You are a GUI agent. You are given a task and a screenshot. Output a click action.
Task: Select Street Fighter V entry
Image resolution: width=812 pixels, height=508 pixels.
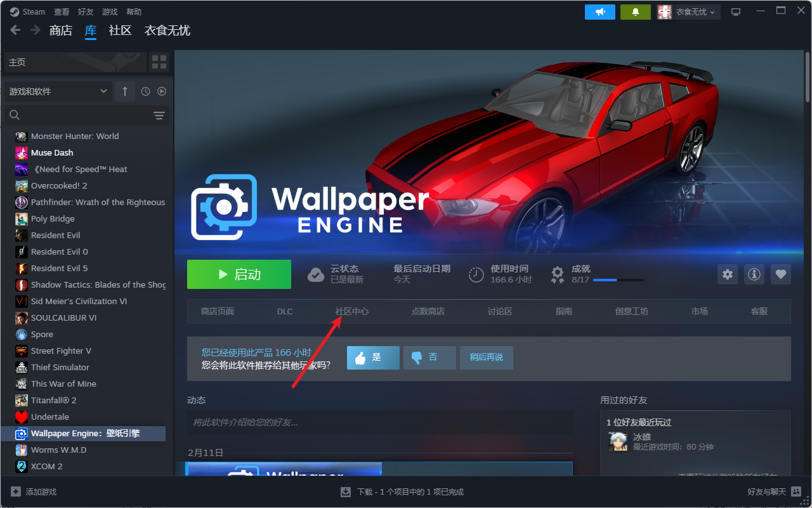tap(62, 351)
